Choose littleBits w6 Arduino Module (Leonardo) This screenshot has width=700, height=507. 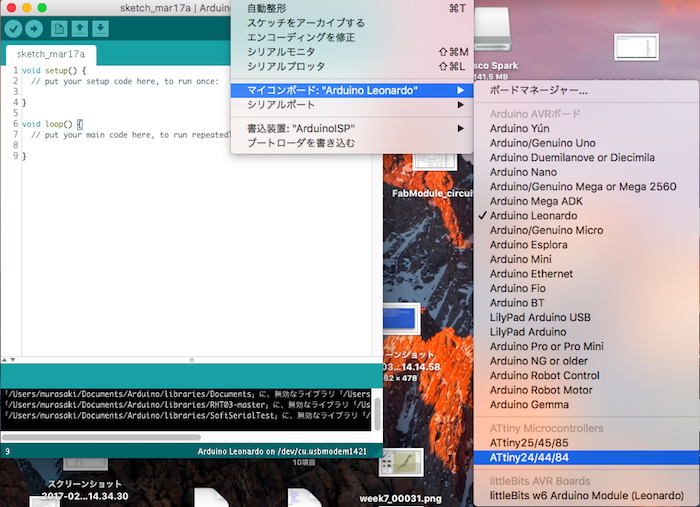point(586,496)
